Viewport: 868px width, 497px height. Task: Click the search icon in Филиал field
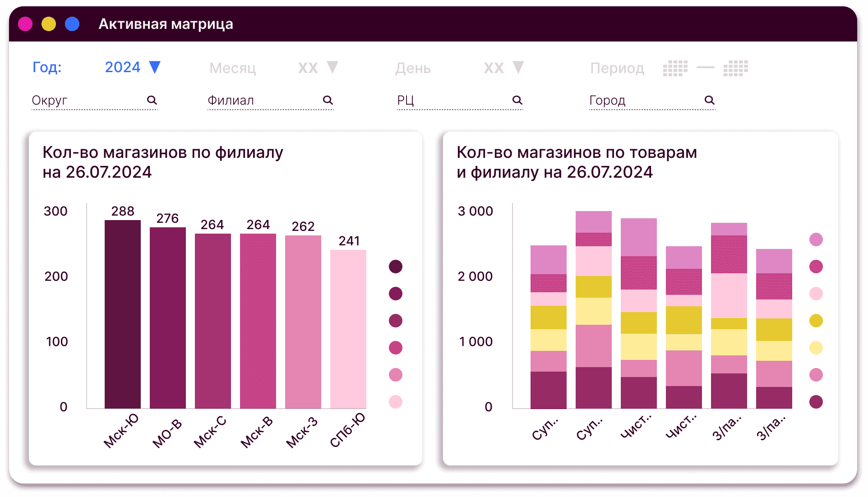328,100
